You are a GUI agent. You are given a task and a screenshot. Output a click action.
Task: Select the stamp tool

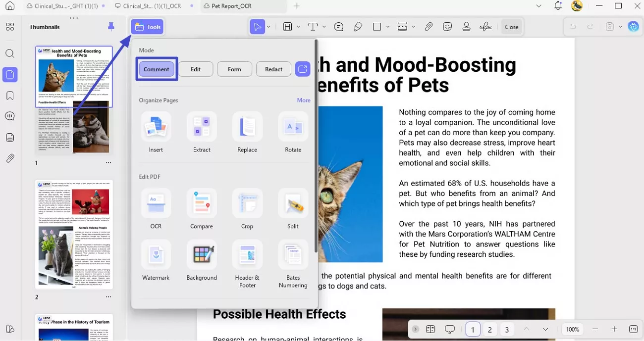point(466,27)
